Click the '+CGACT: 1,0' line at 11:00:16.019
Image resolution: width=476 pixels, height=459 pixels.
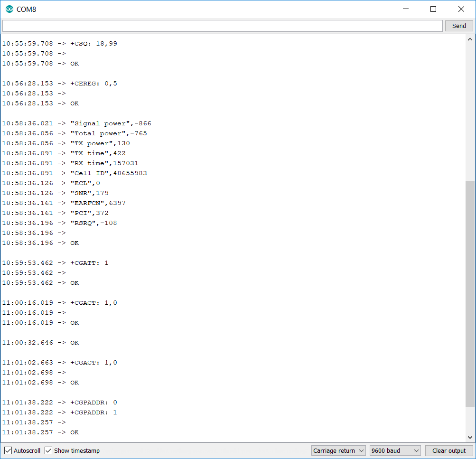tap(59, 303)
